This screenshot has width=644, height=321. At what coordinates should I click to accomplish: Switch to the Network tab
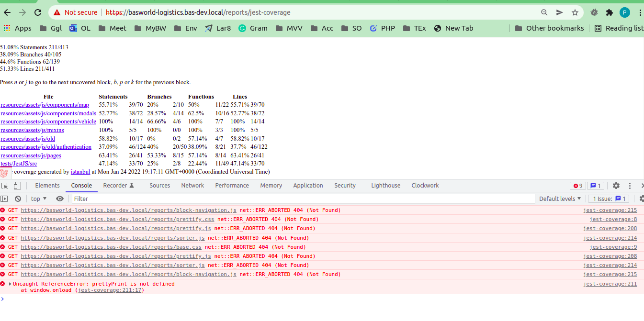point(192,185)
